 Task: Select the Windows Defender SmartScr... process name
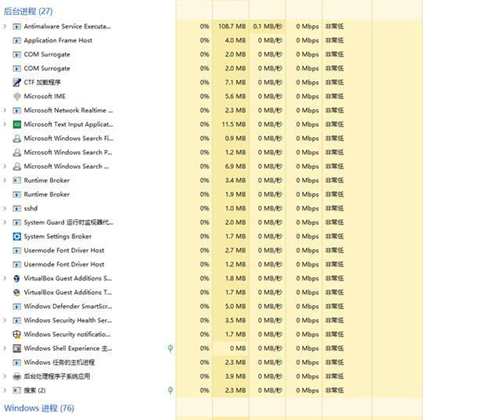[68, 306]
